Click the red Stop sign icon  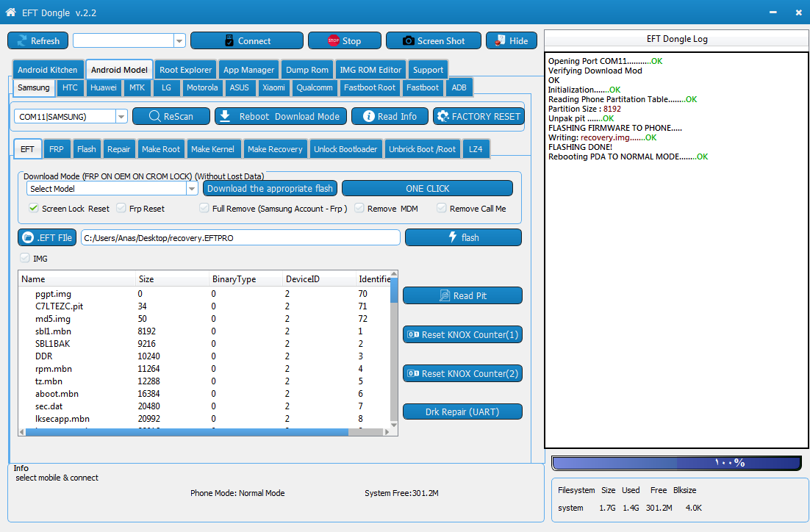tap(334, 41)
